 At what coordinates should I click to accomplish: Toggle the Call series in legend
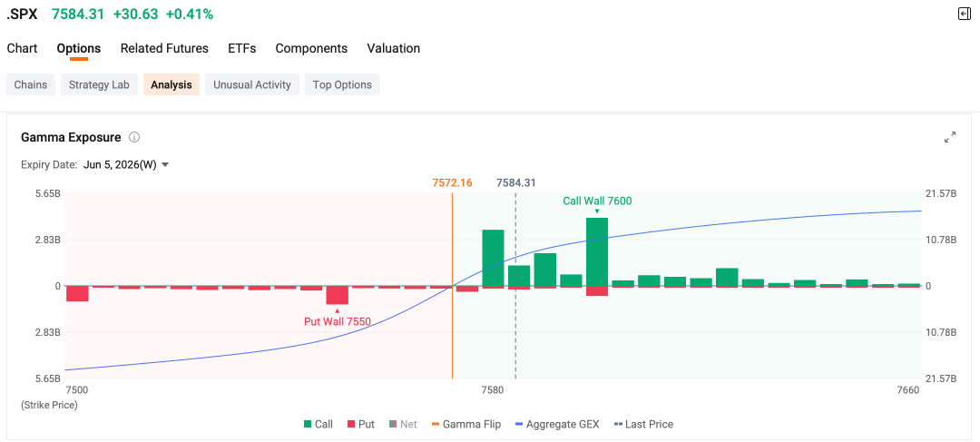[318, 424]
